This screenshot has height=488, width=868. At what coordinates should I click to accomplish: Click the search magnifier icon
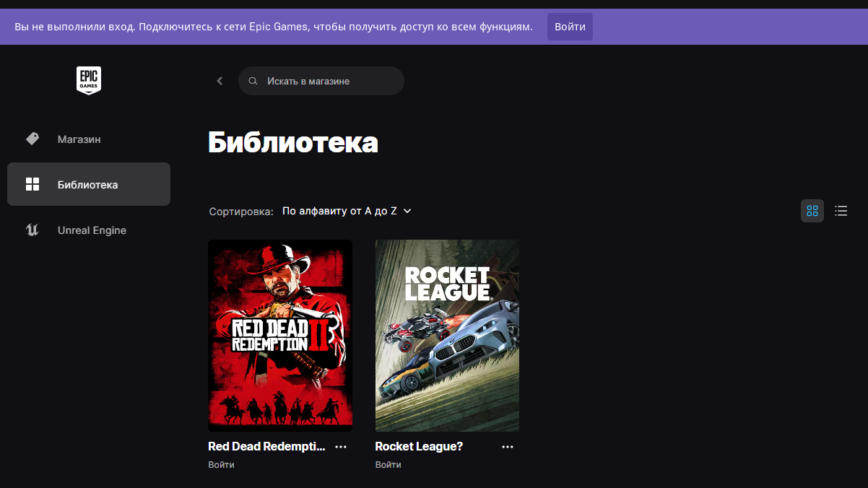(x=253, y=81)
